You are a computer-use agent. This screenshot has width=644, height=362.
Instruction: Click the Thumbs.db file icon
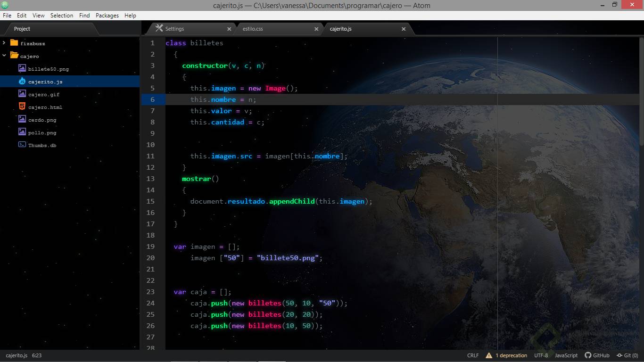pyautogui.click(x=22, y=145)
